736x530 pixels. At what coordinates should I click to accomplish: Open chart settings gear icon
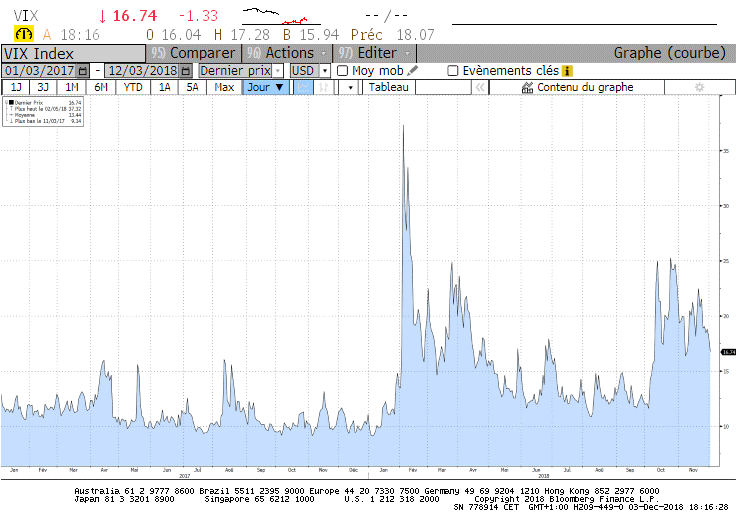699,87
